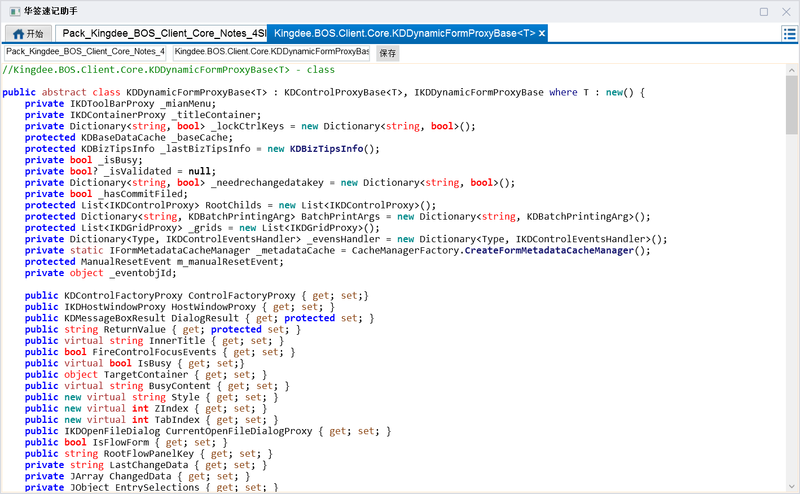This screenshot has height=494, width=800.
Task: Click '_evensHandler' field name
Action: [343, 239]
